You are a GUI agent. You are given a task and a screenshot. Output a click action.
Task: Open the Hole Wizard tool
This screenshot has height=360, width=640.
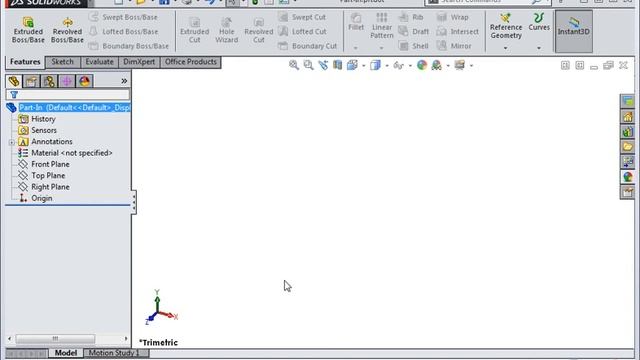pos(227,30)
